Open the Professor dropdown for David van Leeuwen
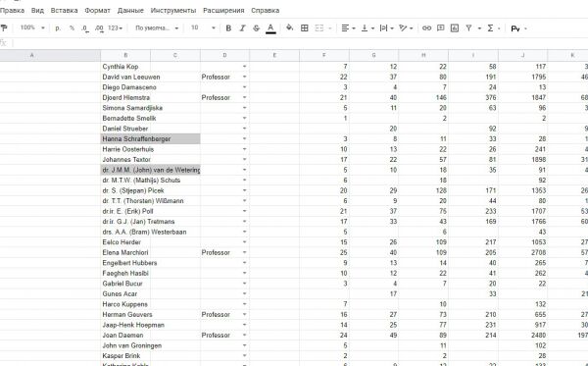This screenshot has height=366, width=588. point(244,77)
